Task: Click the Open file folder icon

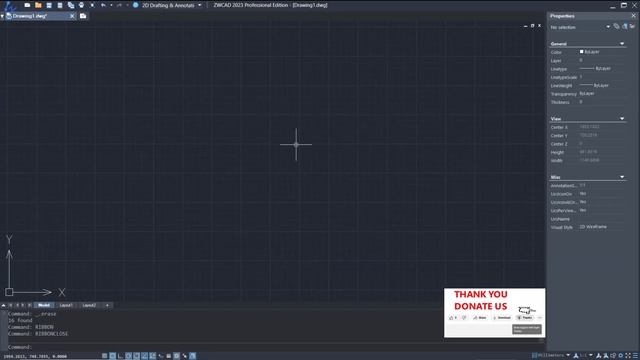Action: click(38, 5)
